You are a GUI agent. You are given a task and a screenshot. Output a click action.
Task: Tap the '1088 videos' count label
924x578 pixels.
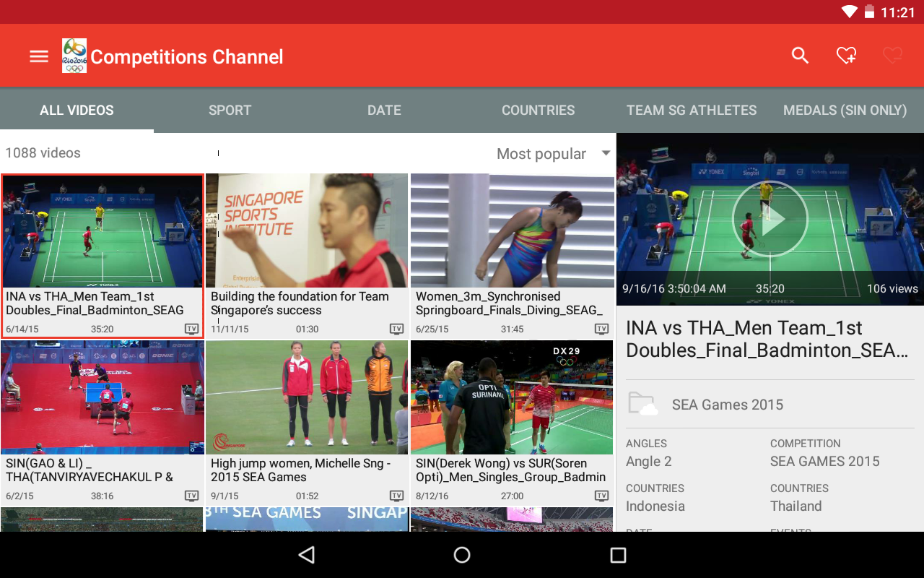point(43,152)
